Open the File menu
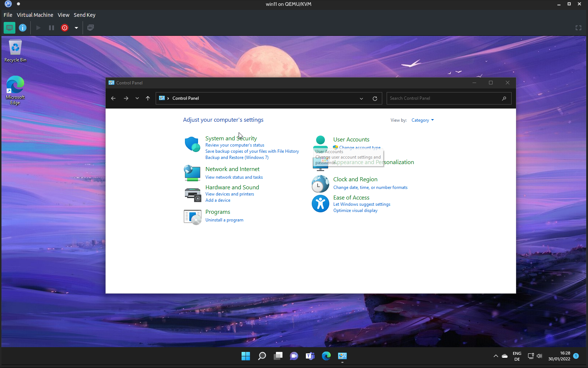 [8, 15]
